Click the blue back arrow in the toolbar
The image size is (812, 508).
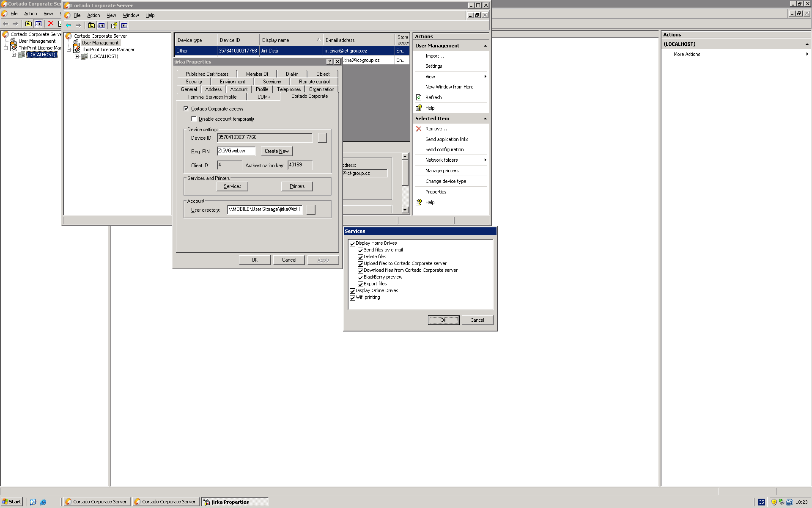[69, 25]
